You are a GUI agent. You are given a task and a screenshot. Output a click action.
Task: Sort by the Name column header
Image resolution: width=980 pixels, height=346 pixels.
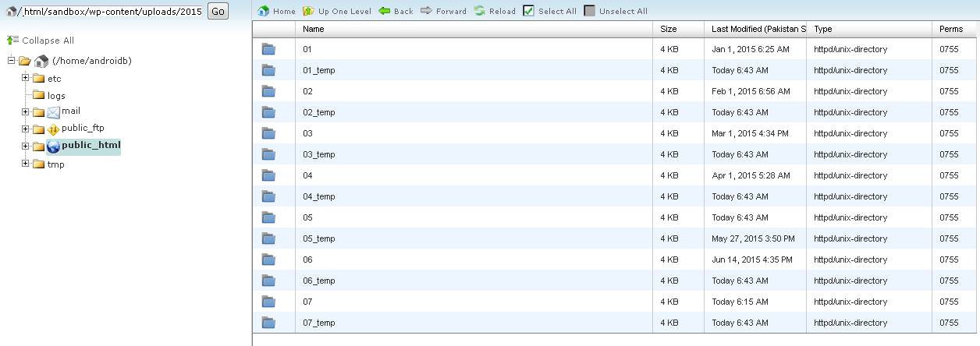[474, 29]
